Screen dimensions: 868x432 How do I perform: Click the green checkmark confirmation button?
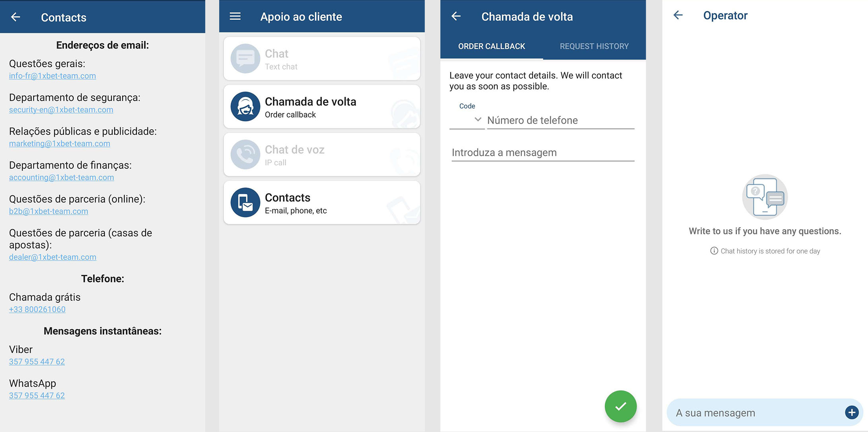[x=621, y=405]
